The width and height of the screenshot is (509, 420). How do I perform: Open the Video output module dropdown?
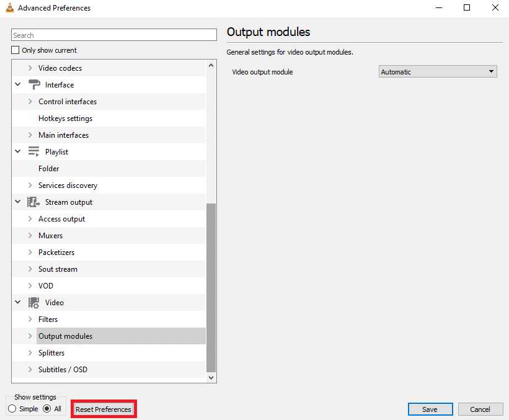[438, 71]
